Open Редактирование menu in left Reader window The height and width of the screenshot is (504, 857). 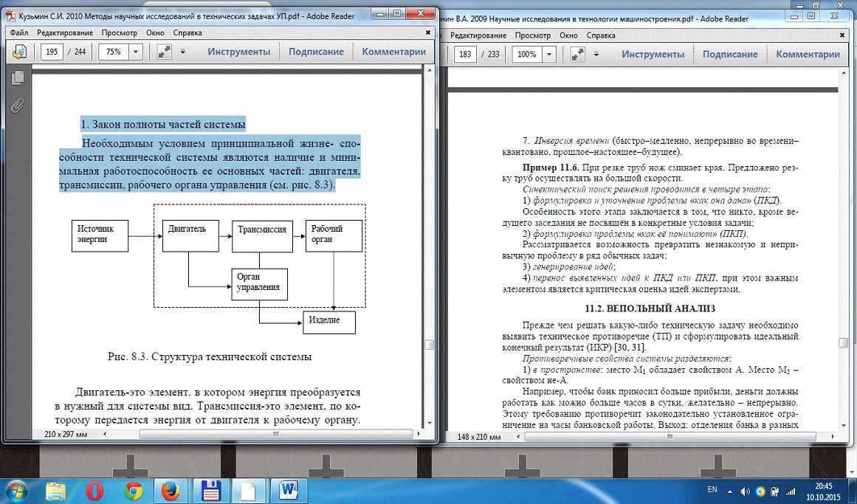click(65, 32)
